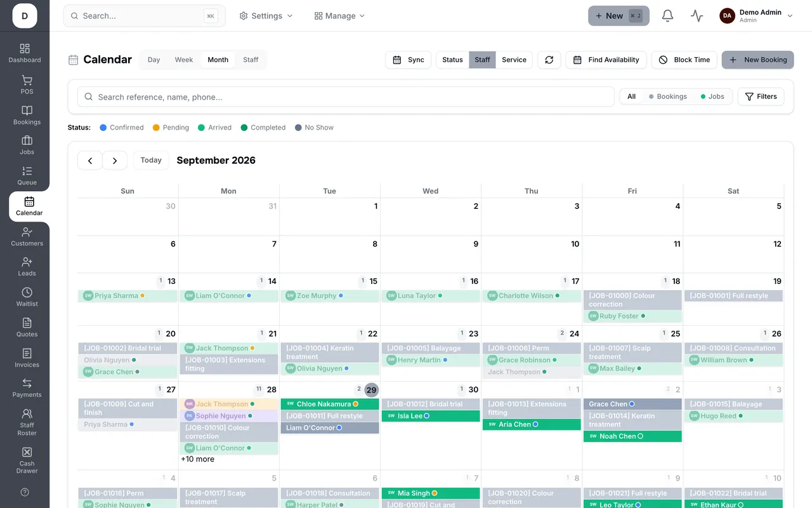Open the Priya Sharma booking on September 13
This screenshot has width=812, height=508.
coord(128,296)
